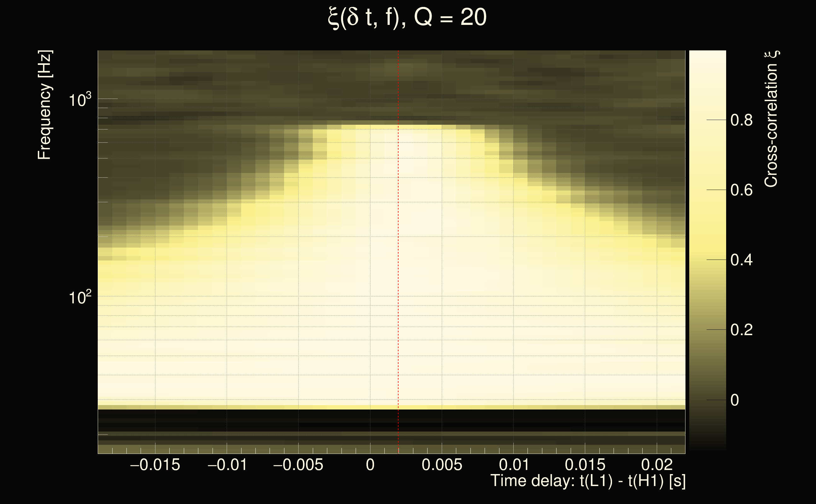Click the Time delay t(L1) - t(H1) axis label
The height and width of the screenshot is (504, 816).
pyautogui.click(x=588, y=481)
